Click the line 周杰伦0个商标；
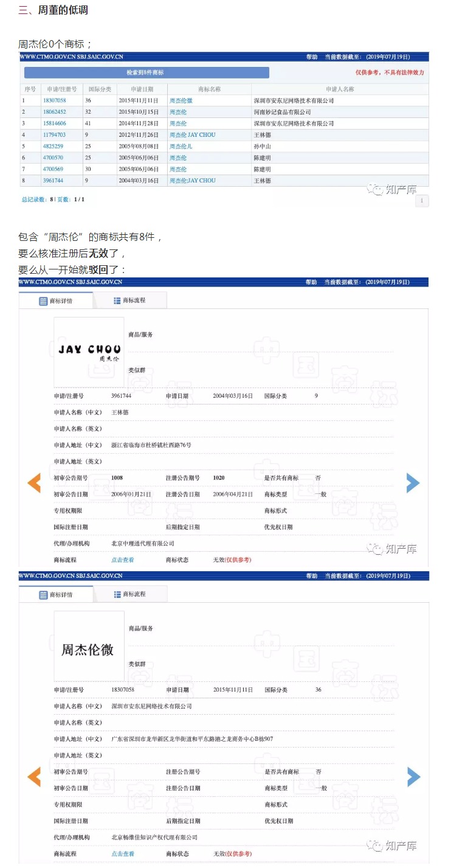The image size is (451, 868). (55, 44)
